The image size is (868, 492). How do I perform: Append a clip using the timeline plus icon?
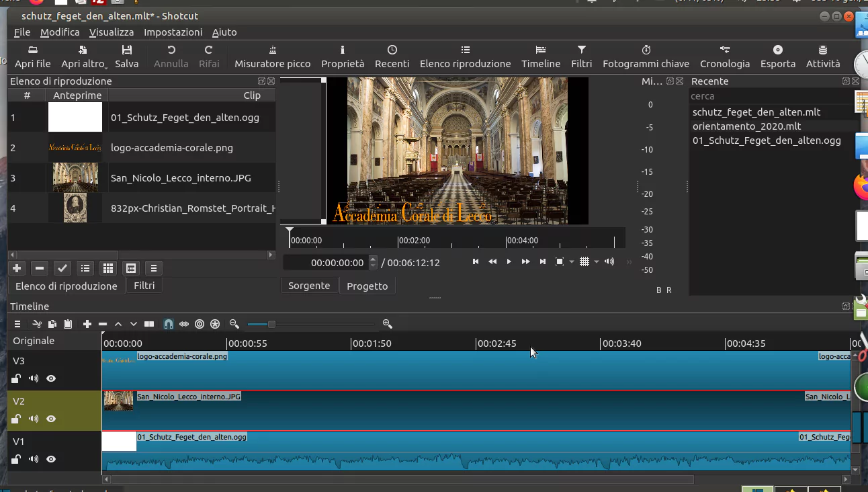[x=87, y=323]
